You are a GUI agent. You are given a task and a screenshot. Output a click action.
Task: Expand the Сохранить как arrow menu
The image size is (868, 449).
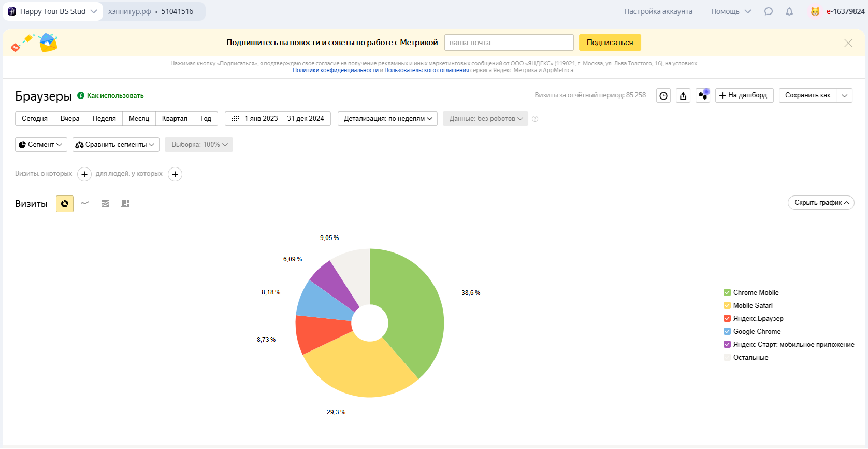tap(844, 95)
